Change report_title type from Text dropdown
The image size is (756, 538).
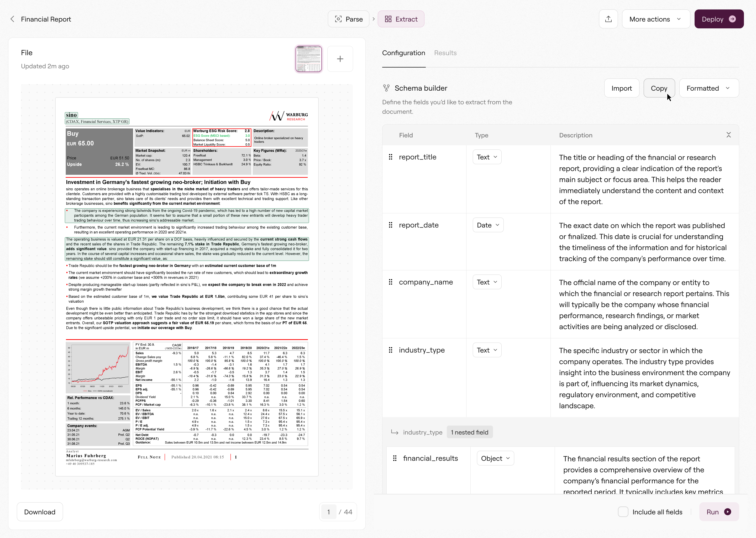(487, 157)
